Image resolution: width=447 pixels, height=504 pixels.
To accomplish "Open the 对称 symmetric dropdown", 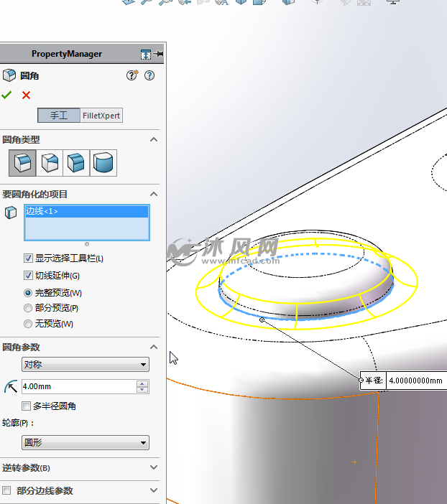I will [x=86, y=365].
